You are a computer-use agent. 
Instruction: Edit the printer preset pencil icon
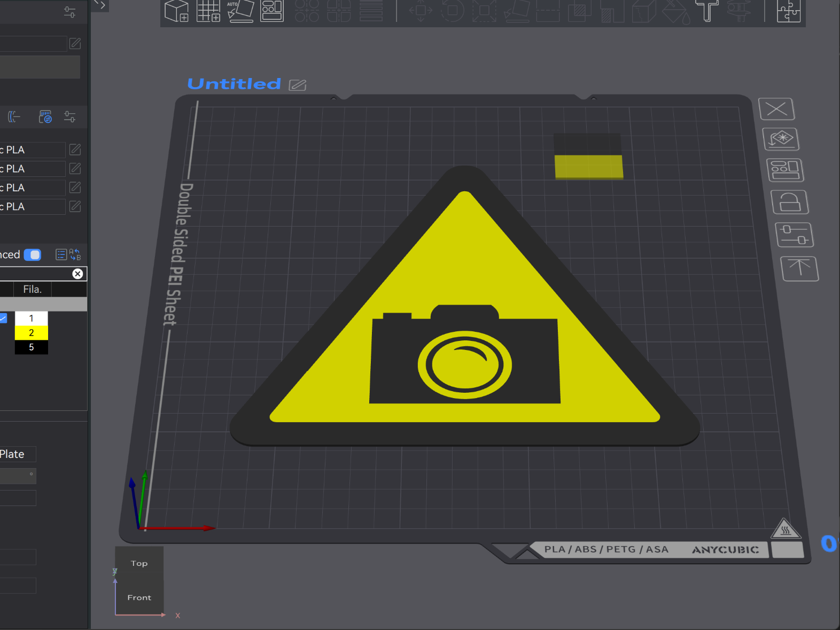(75, 43)
